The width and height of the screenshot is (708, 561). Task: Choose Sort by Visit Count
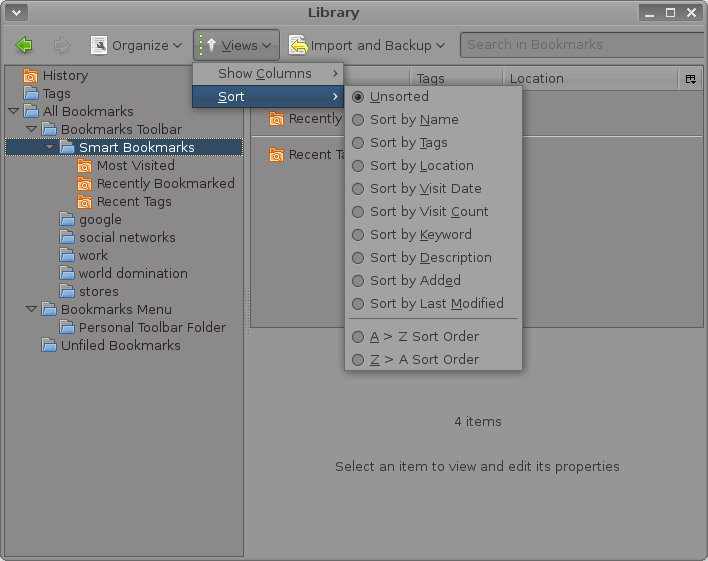tap(433, 212)
